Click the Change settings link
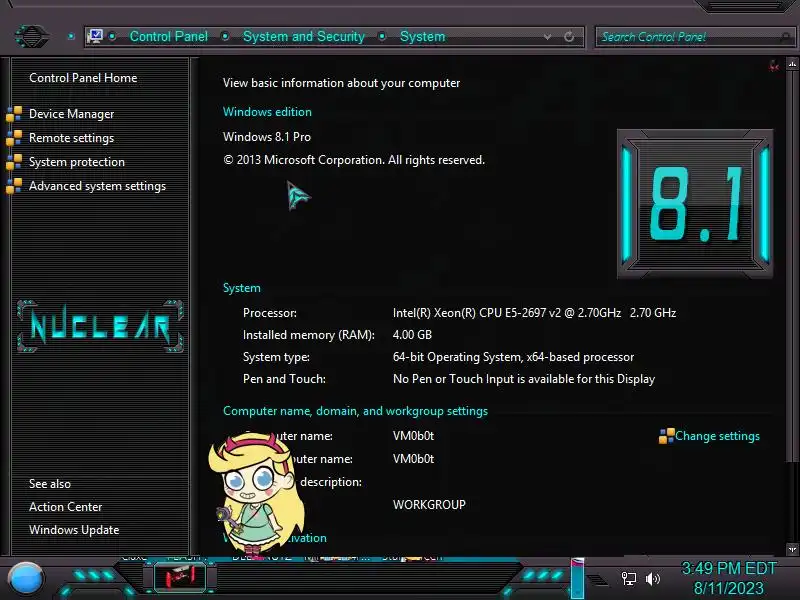Viewport: 800px width, 600px height. (717, 436)
